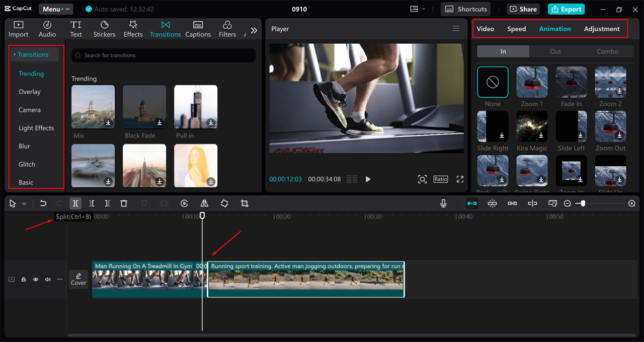
Task: Hide the video track with eye icon
Action: (36, 279)
